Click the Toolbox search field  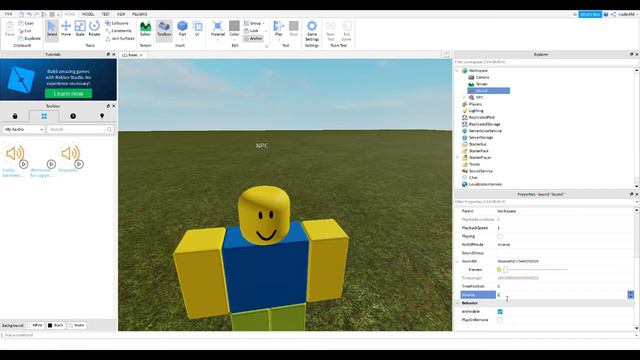(76, 129)
